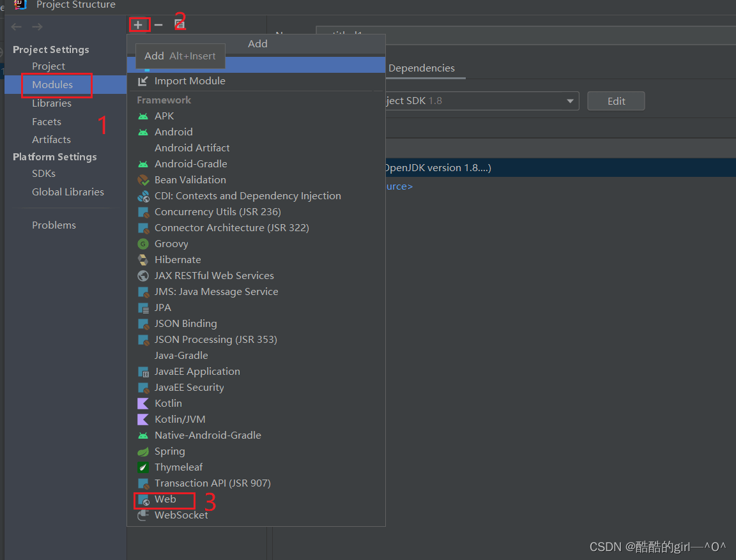The image size is (736, 560).
Task: Click the Groovy icon
Action: (142, 244)
